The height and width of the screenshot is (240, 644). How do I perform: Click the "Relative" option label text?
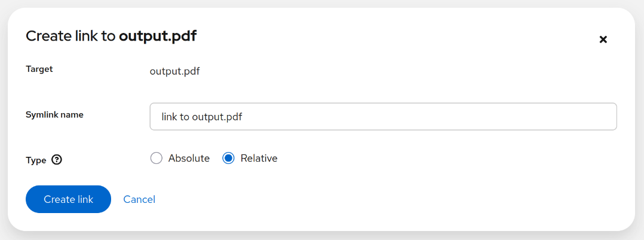click(259, 159)
